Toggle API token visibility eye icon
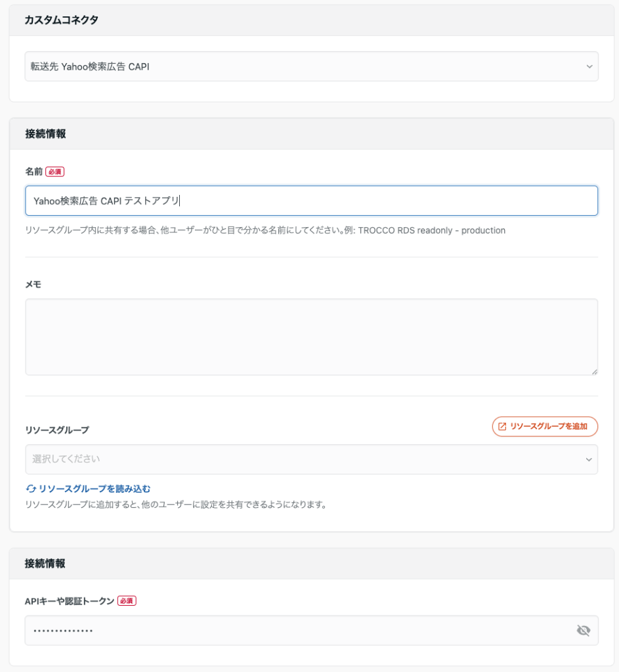 [x=583, y=631]
